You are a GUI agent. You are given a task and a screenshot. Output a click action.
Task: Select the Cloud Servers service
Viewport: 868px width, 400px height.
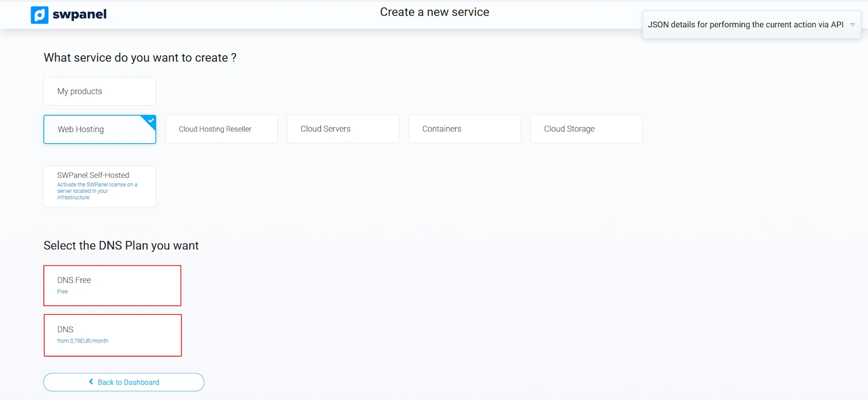click(x=343, y=129)
